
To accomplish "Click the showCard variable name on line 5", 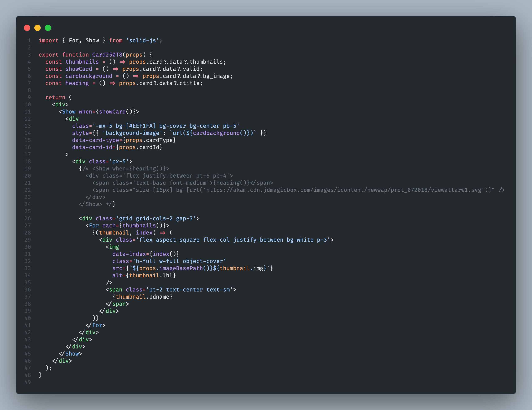I will pos(79,69).
